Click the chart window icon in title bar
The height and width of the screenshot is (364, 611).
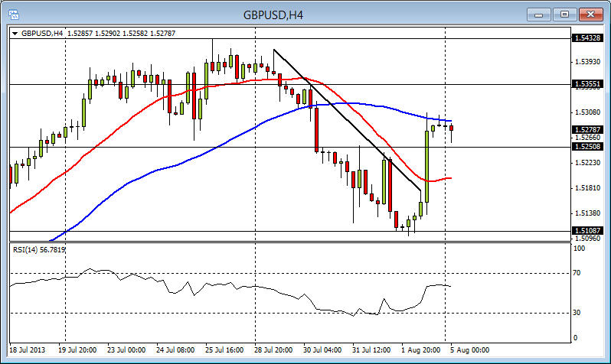coord(14,15)
